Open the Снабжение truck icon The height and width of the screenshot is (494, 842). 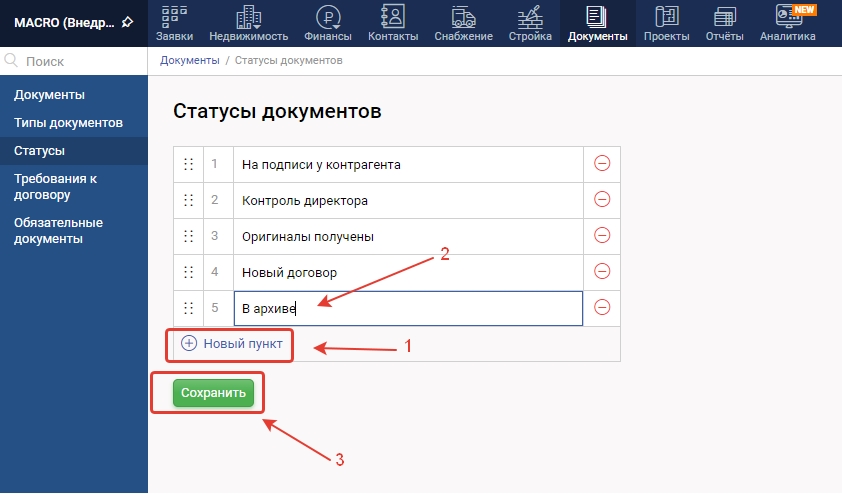pyautogui.click(x=463, y=17)
